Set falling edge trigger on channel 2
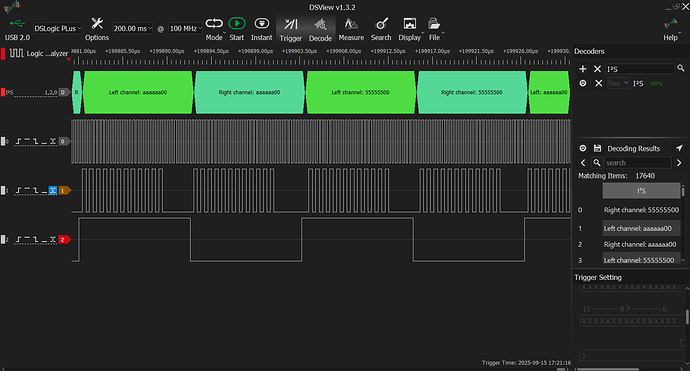This screenshot has width=690, height=371. click(36, 239)
